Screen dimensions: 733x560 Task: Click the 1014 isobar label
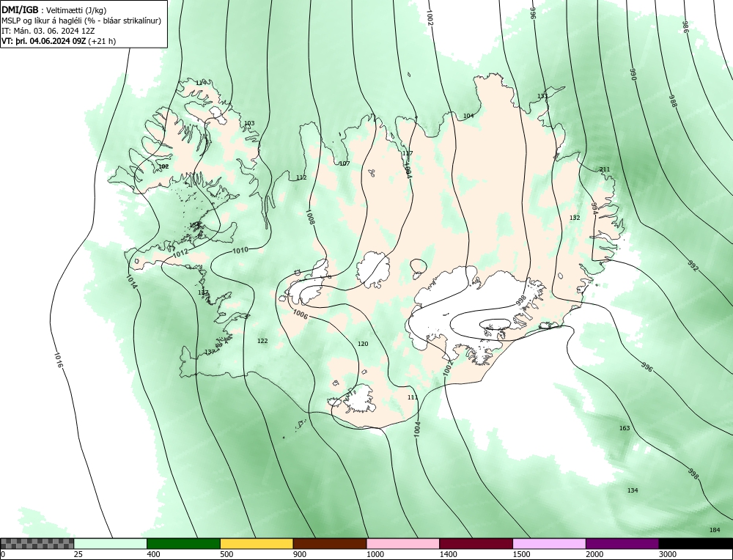point(131,281)
